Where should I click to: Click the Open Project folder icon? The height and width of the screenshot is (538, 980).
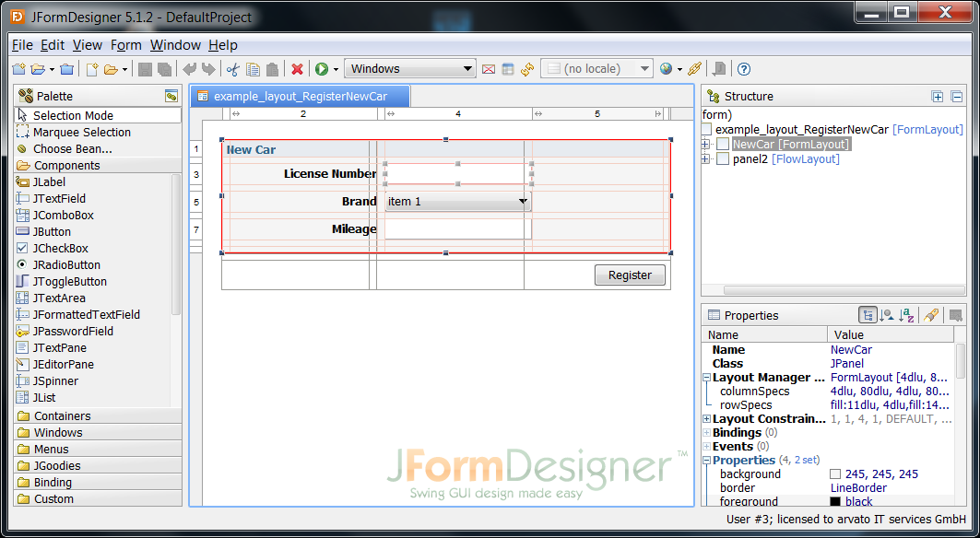point(38,69)
